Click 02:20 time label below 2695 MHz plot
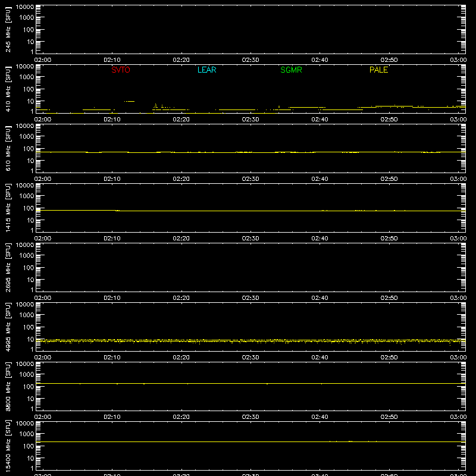 pyautogui.click(x=181, y=298)
